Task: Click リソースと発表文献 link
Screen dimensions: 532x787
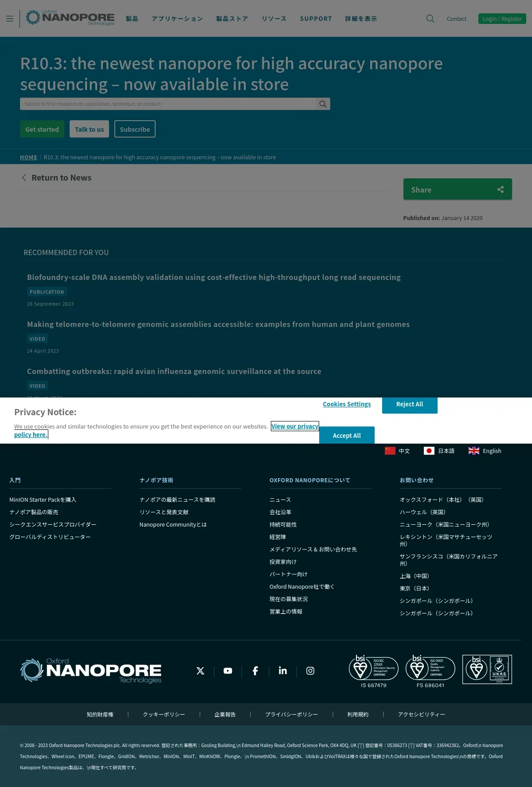Action: (x=164, y=512)
